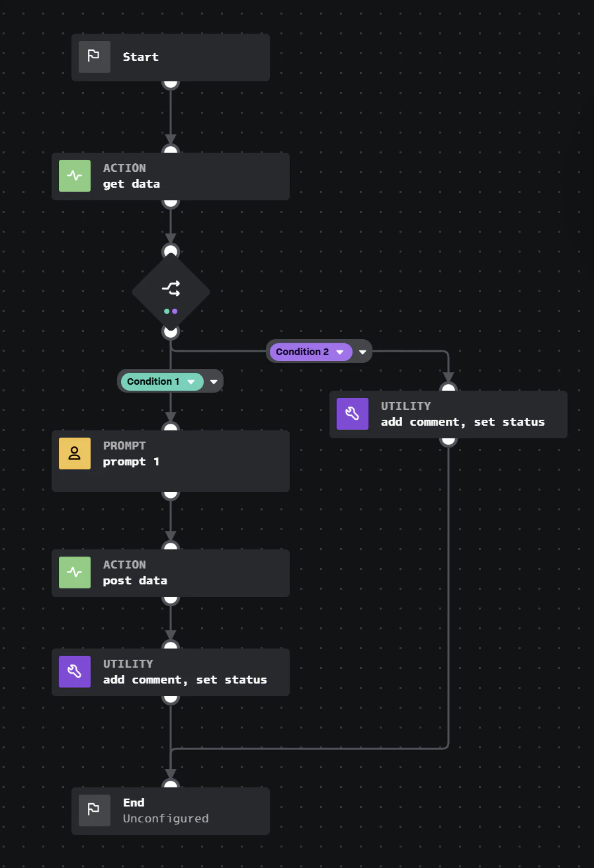Select the green pulse icon on post data

[x=75, y=572]
